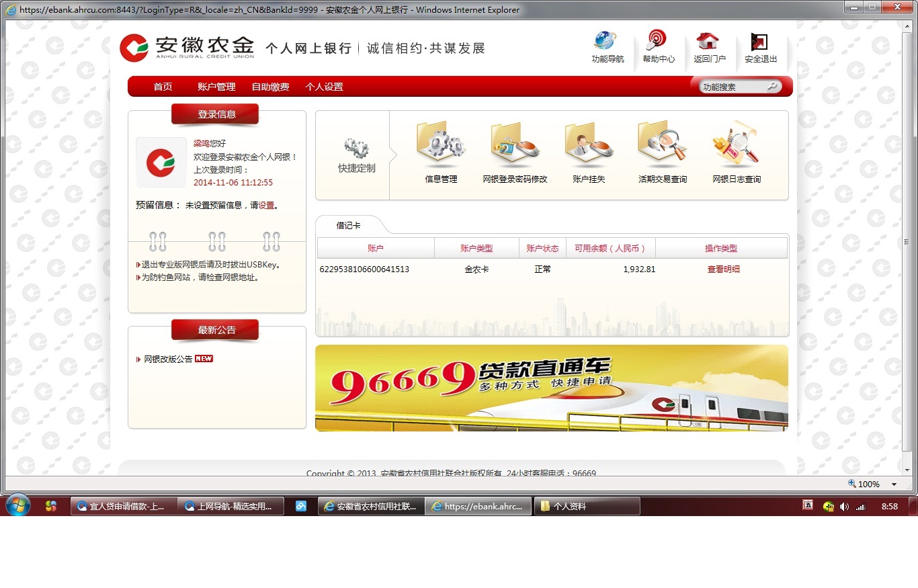
Task: Click the zoom magnifier icon in status bar
Action: tap(852, 483)
